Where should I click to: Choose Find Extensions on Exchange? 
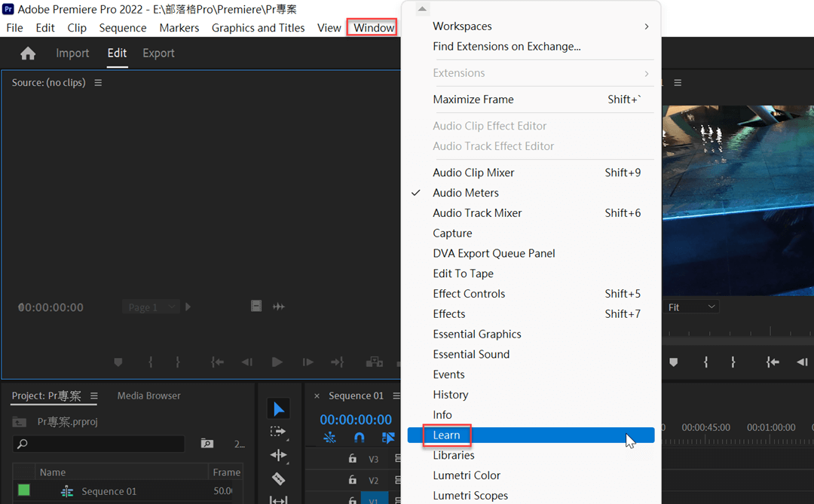click(x=531, y=46)
